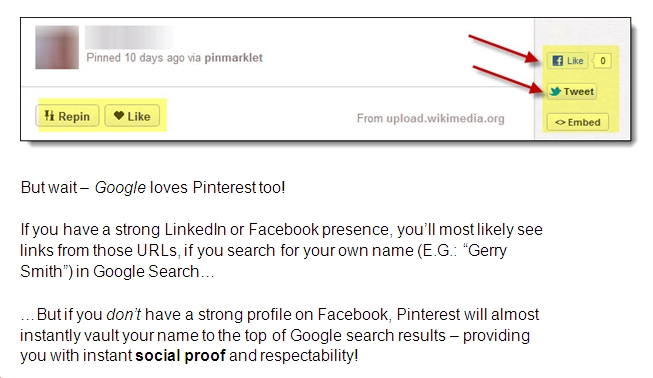Visit the upload.wikimedia.org source link

445,119
